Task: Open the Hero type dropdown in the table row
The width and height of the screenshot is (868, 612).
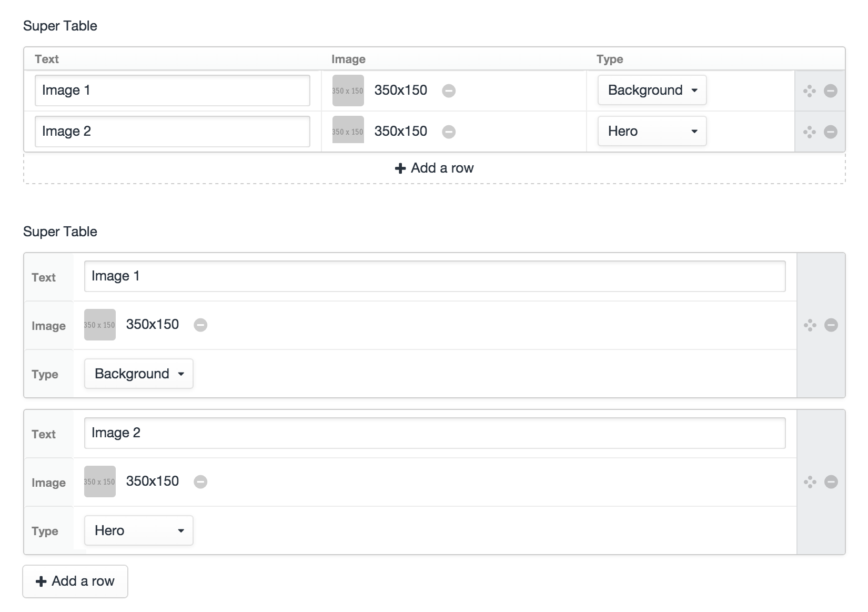Action: [x=652, y=132]
